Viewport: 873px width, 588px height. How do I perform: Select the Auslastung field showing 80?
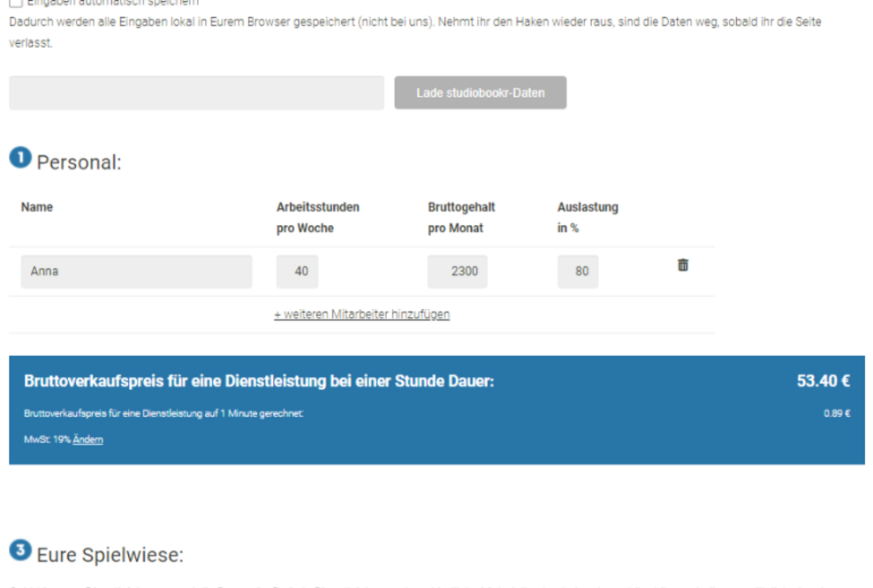[578, 271]
